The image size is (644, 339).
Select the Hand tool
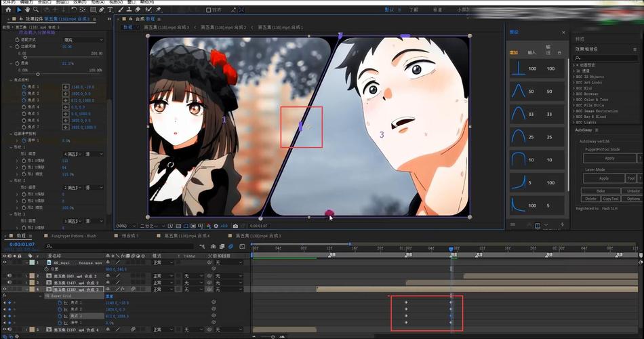[28, 9]
